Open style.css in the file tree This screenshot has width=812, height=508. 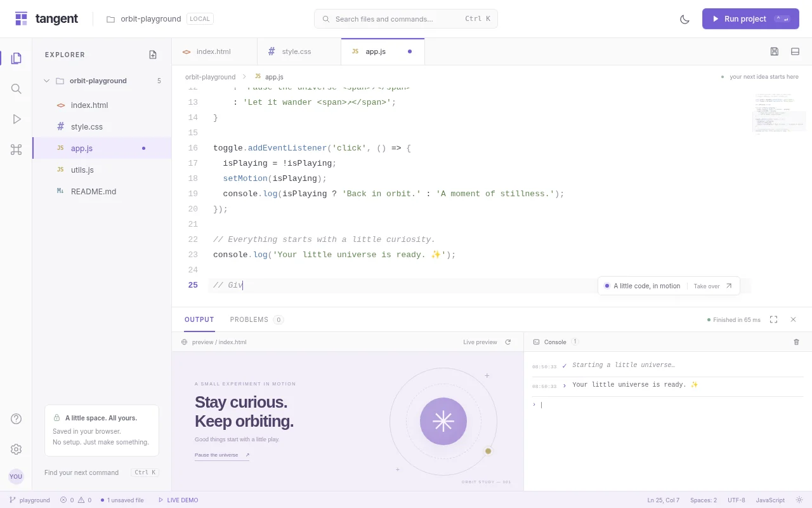(x=101, y=127)
